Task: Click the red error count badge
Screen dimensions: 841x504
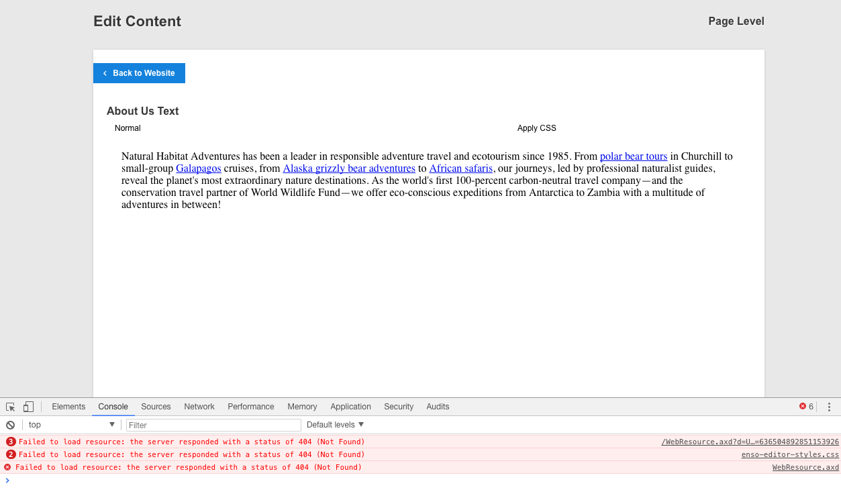Action: pos(806,407)
